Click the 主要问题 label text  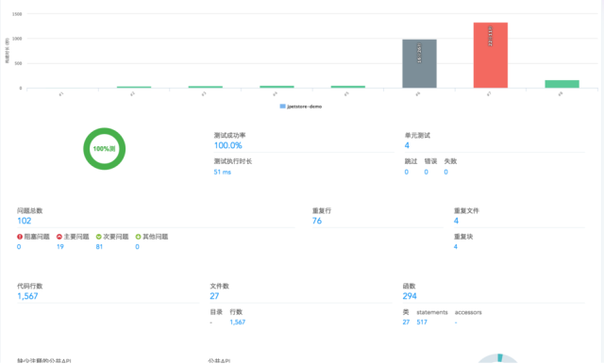76,237
